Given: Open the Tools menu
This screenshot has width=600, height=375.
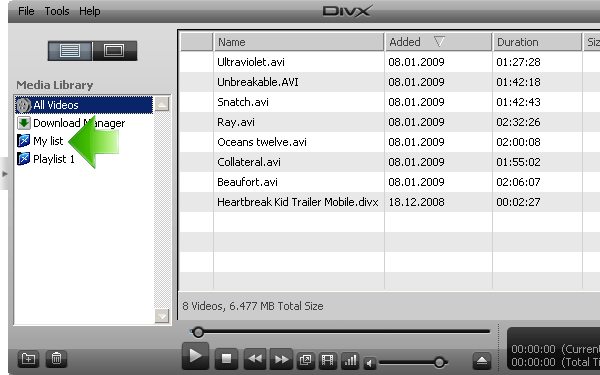Looking at the screenshot, I should pos(57,11).
